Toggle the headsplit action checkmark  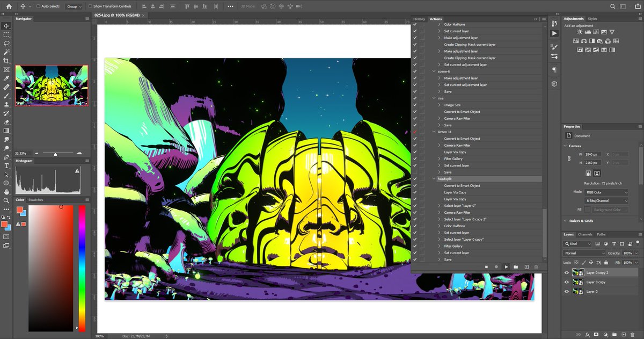tap(415, 179)
